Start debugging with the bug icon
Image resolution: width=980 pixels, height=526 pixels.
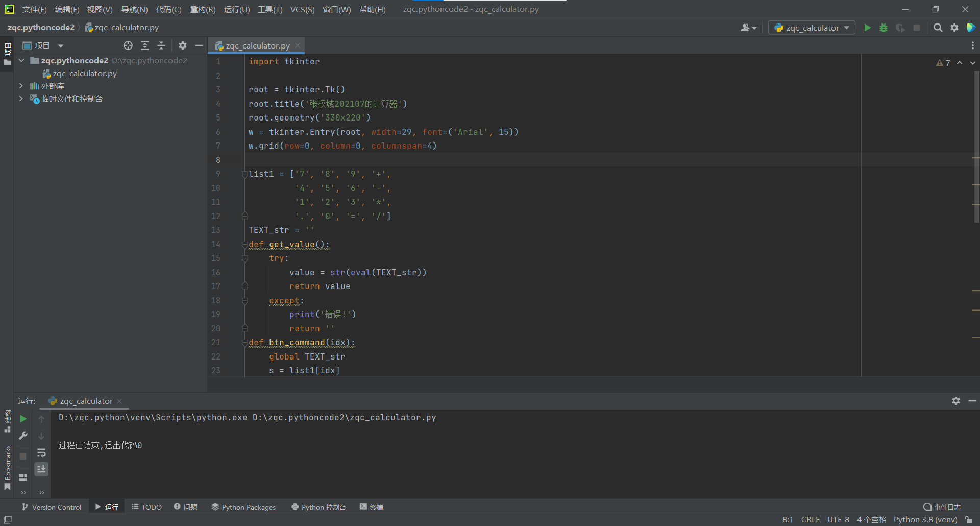(x=884, y=28)
